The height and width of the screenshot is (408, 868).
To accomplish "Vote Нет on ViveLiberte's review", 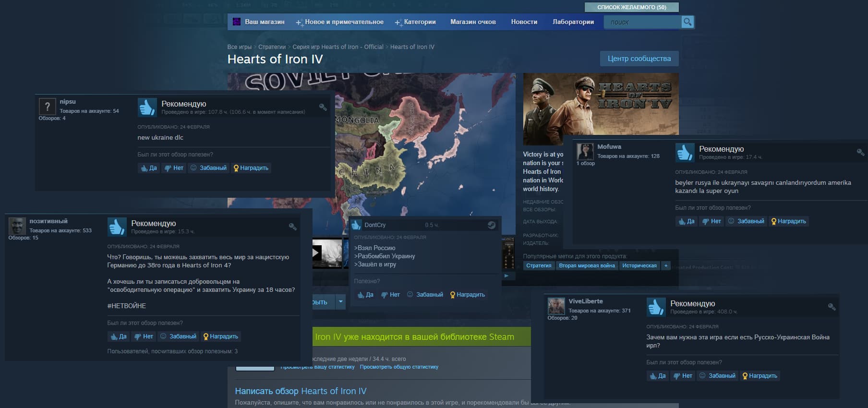I will [683, 376].
